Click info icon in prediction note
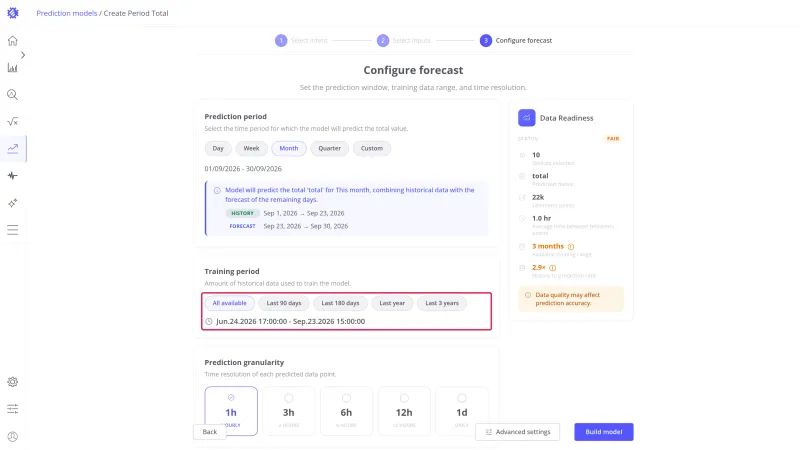This screenshot has height=450, width=800. (217, 190)
